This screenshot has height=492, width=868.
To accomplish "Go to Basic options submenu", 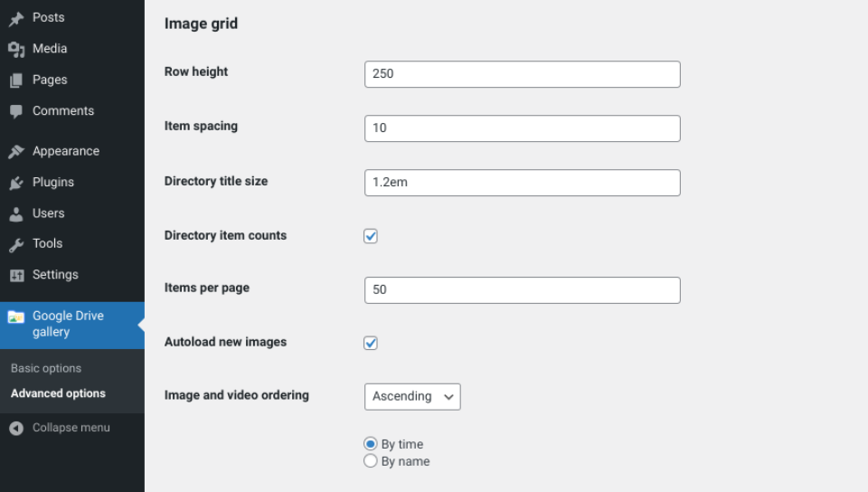I will (46, 368).
